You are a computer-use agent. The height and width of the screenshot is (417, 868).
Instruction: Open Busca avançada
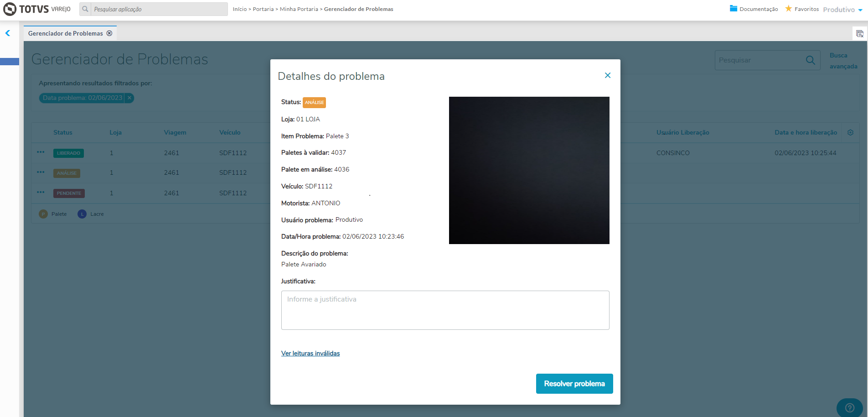click(843, 61)
